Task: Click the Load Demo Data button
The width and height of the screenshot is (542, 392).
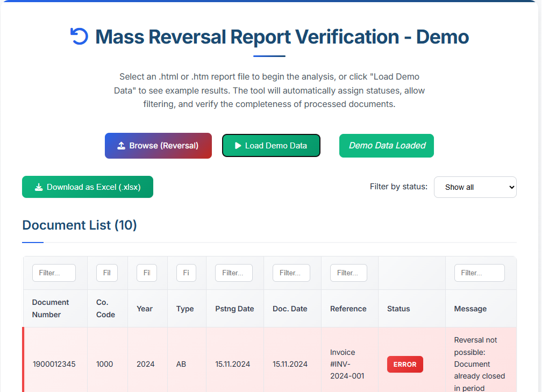Action: 271,145
